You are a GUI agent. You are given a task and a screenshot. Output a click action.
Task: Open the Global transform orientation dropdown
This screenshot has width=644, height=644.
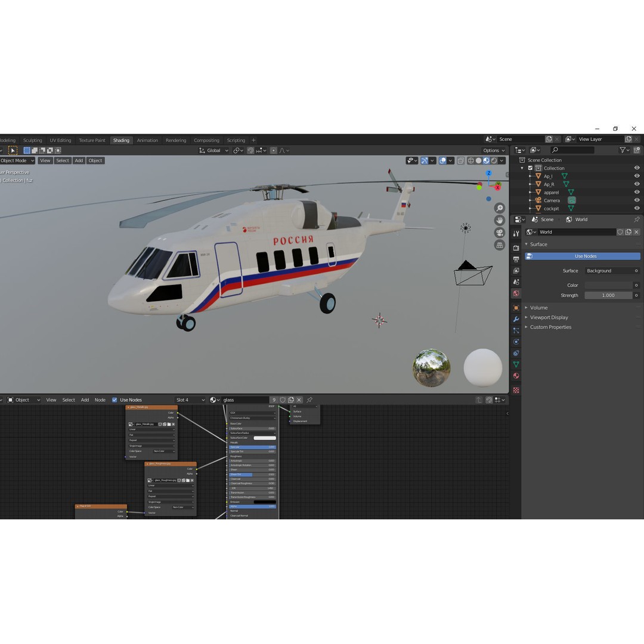(x=213, y=150)
